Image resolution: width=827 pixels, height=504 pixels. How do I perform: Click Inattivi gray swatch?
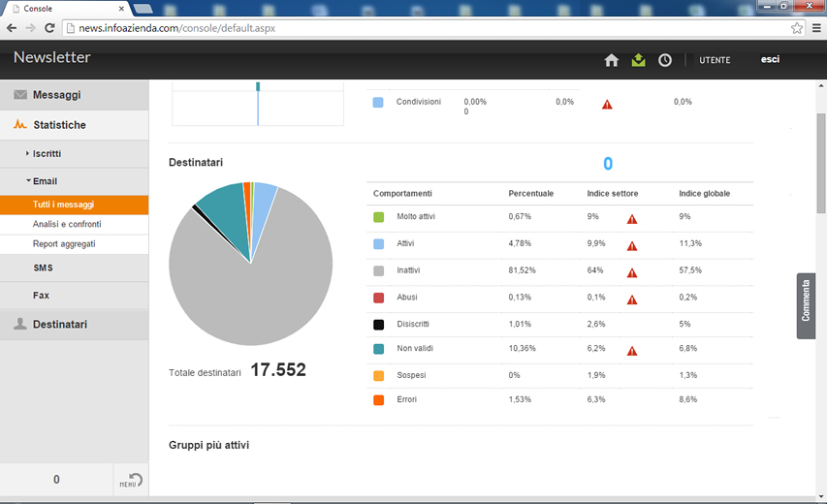coord(379,271)
